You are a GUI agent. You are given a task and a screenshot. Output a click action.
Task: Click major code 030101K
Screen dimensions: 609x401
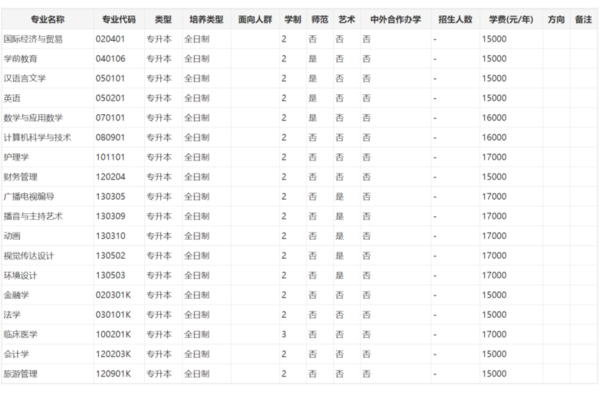113,315
